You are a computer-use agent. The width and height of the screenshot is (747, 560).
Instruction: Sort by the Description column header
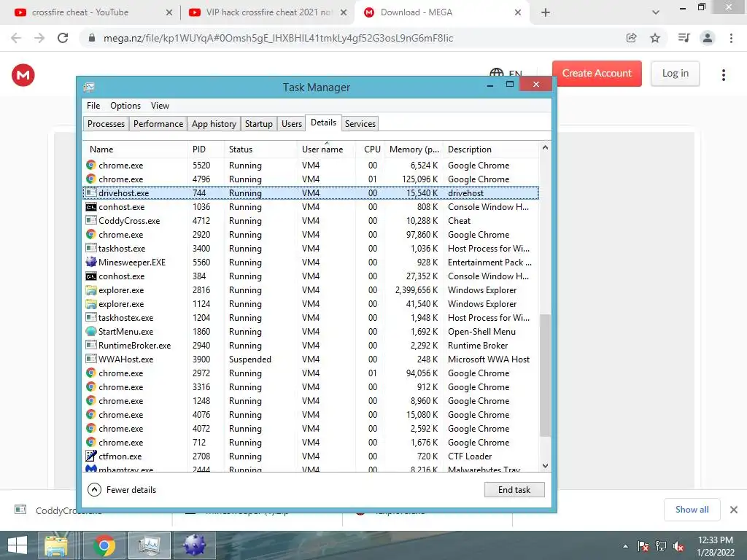(x=491, y=149)
